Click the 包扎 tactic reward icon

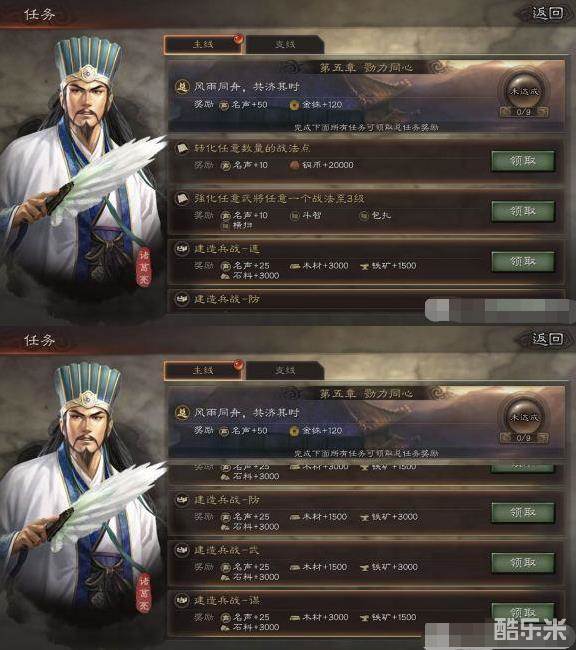pos(364,216)
